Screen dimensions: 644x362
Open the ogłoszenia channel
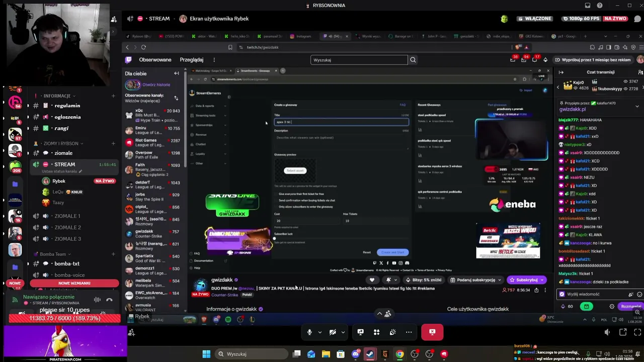(67, 117)
